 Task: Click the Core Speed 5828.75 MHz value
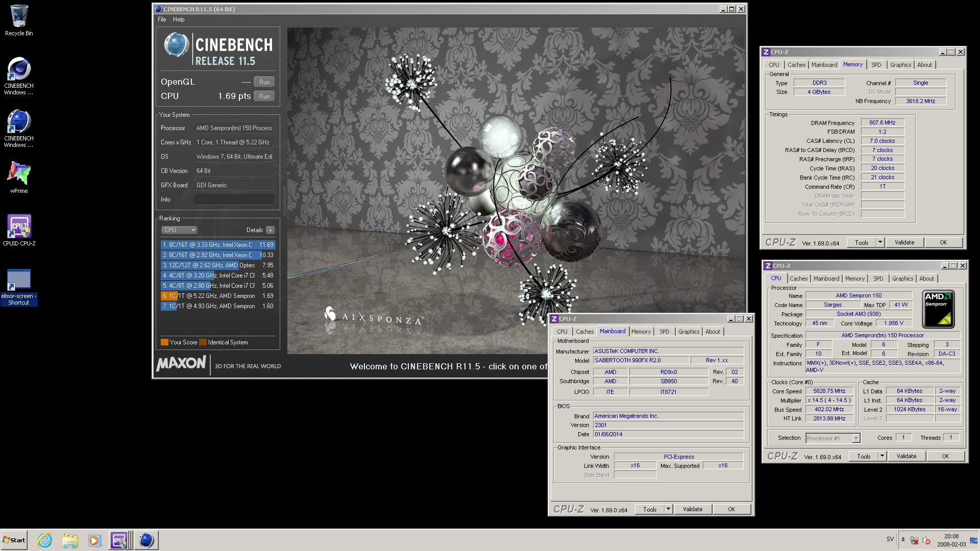click(829, 391)
